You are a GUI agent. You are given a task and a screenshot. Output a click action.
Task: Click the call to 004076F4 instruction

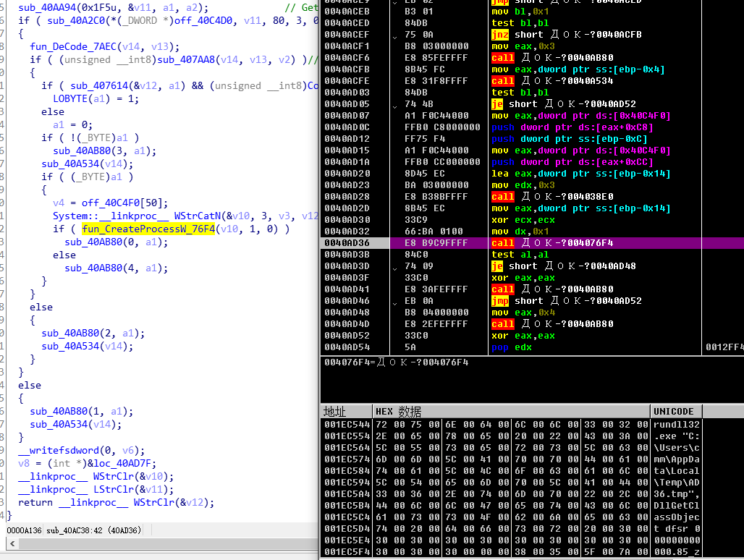tap(552, 243)
